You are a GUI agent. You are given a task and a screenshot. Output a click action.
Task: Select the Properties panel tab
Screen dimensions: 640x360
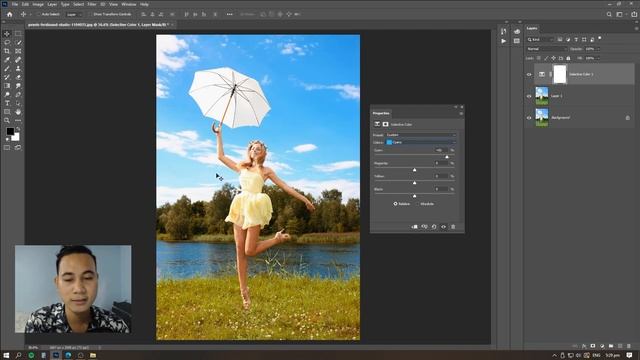381,113
